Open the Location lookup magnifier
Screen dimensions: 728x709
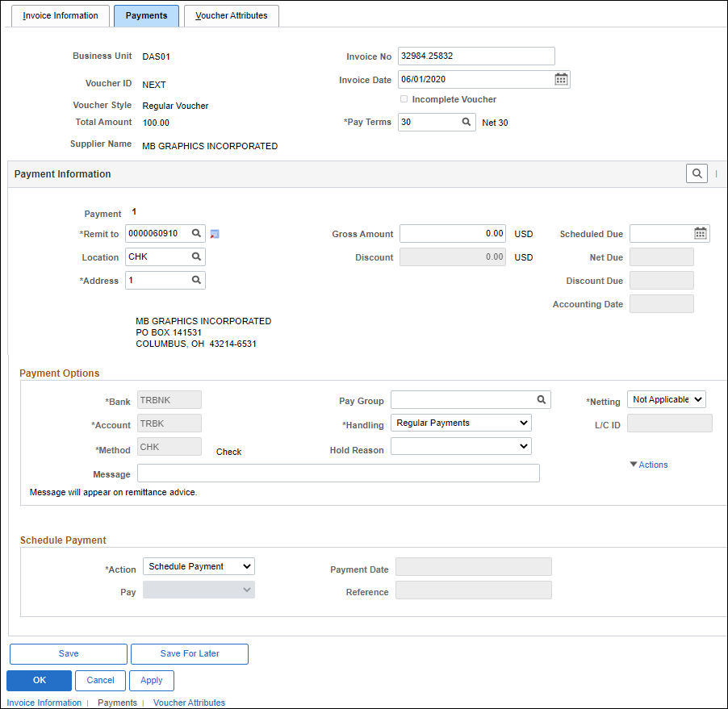point(196,256)
